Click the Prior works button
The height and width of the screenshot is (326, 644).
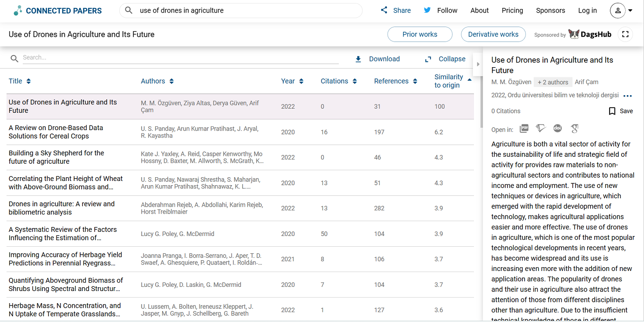pos(420,35)
